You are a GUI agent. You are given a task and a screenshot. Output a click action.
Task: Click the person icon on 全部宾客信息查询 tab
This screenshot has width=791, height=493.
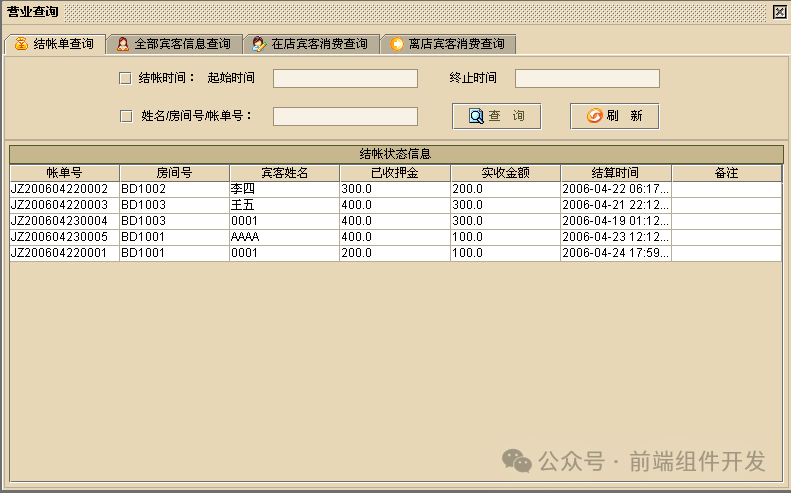[123, 44]
